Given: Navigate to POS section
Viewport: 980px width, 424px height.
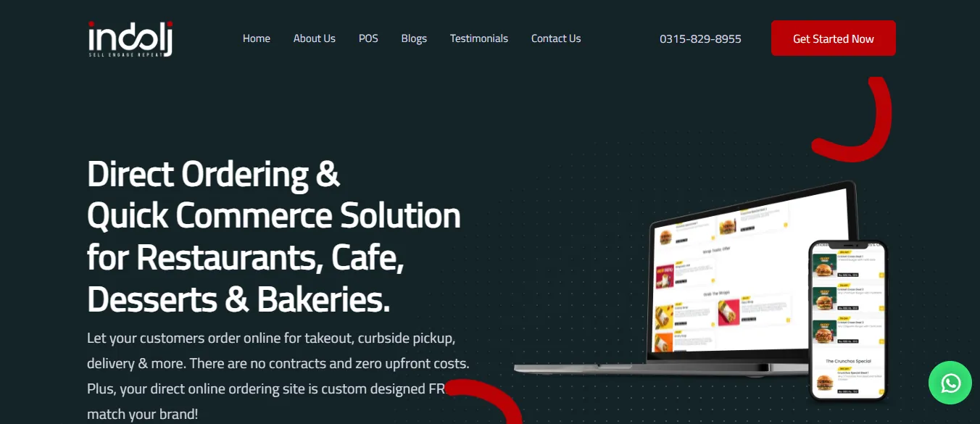Looking at the screenshot, I should [x=368, y=38].
